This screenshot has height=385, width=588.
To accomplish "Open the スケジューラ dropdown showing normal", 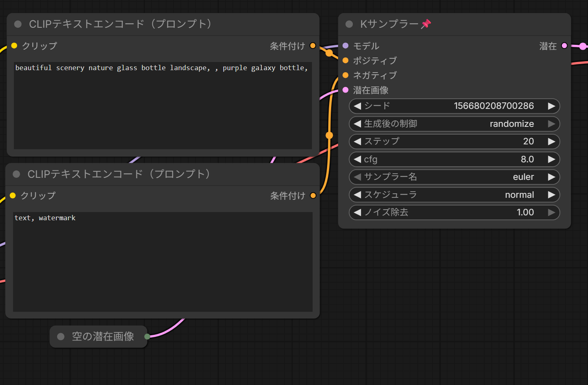I will click(x=454, y=195).
